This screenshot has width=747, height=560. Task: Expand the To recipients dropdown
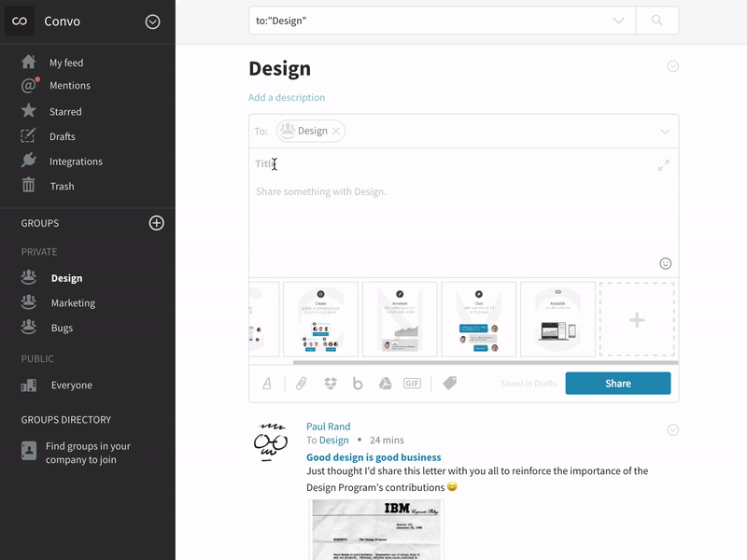click(x=665, y=132)
